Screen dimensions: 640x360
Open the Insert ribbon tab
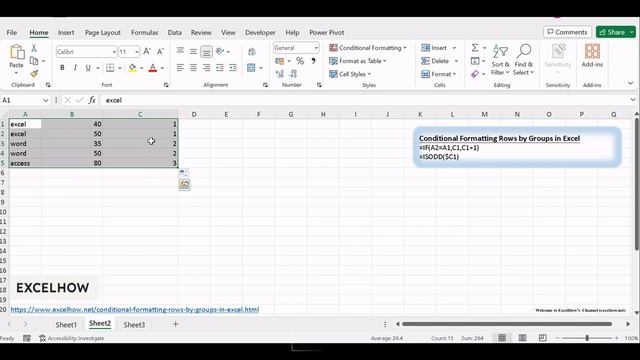click(x=66, y=32)
